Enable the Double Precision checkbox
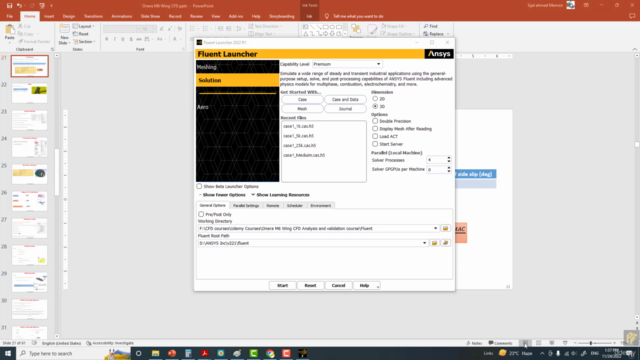Image resolution: width=640 pixels, height=360 pixels. click(x=375, y=121)
